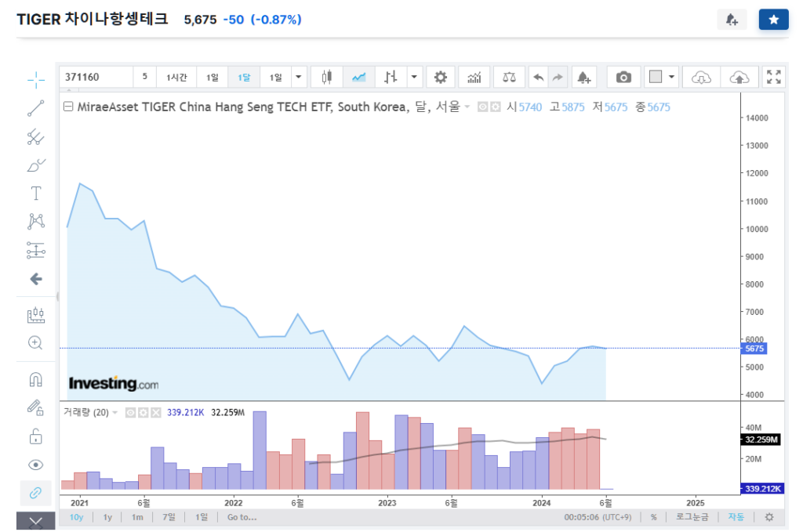Switch to bar chart style

pos(391,78)
